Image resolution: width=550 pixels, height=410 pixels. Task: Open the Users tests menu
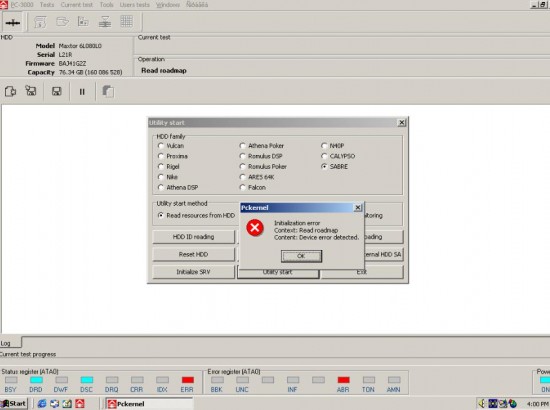(x=134, y=5)
